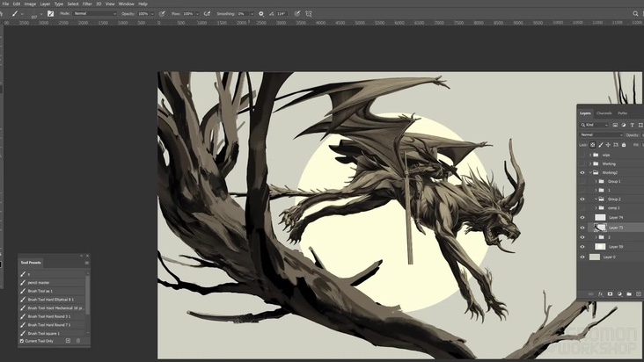Toggle visibility of Working2 group
The height and width of the screenshot is (362, 644).
point(582,172)
